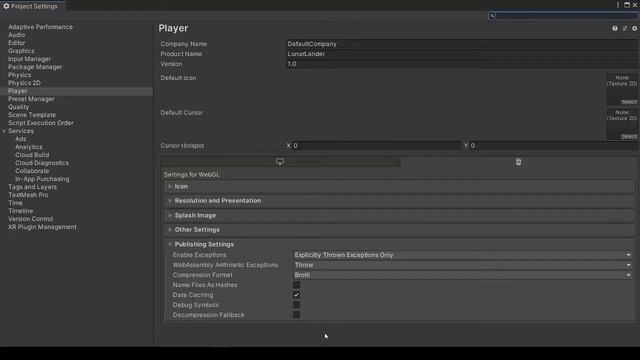Click Select button for Default Cursor

coord(629,136)
